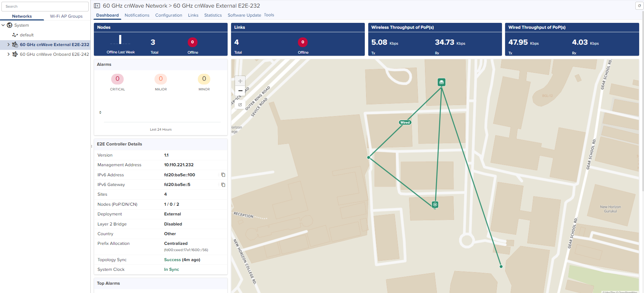Click the Wired link label on map

point(405,122)
